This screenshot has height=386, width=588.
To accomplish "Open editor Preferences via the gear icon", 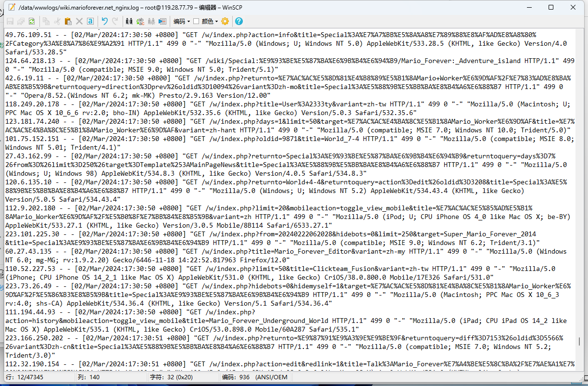I will click(x=225, y=21).
